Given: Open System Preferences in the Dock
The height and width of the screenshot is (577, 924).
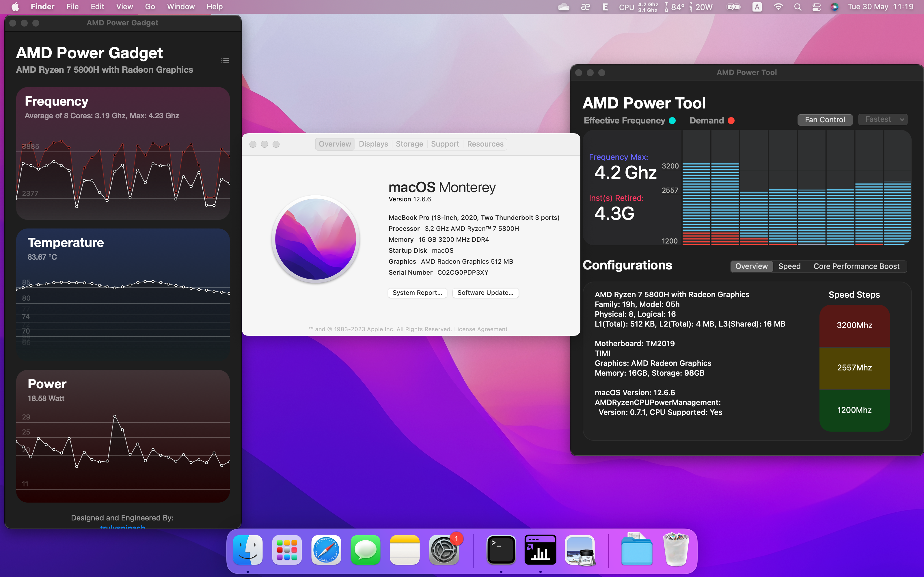Looking at the screenshot, I should 444,550.
